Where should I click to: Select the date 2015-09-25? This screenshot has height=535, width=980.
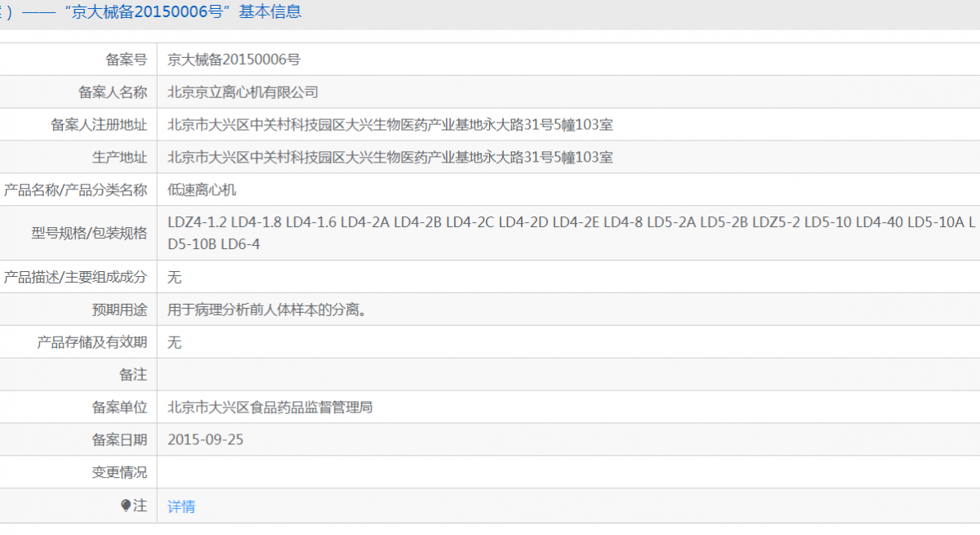point(205,440)
